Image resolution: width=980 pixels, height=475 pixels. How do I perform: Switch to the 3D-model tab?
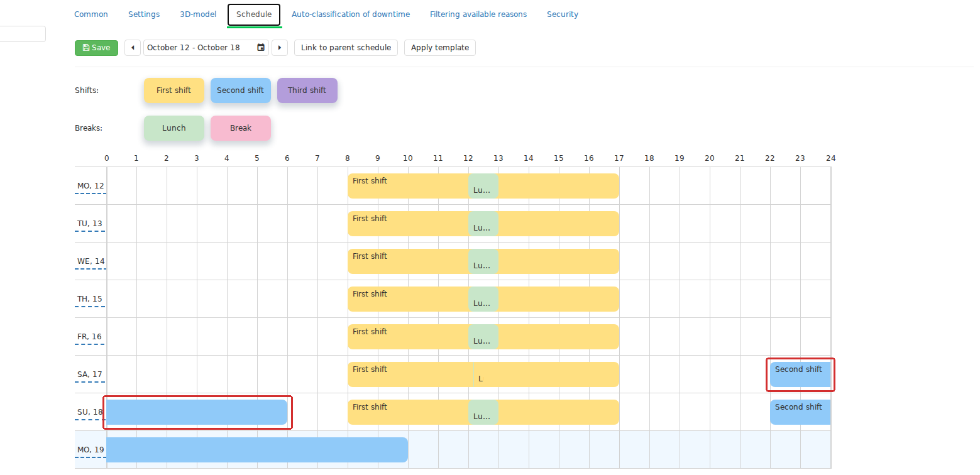click(198, 14)
